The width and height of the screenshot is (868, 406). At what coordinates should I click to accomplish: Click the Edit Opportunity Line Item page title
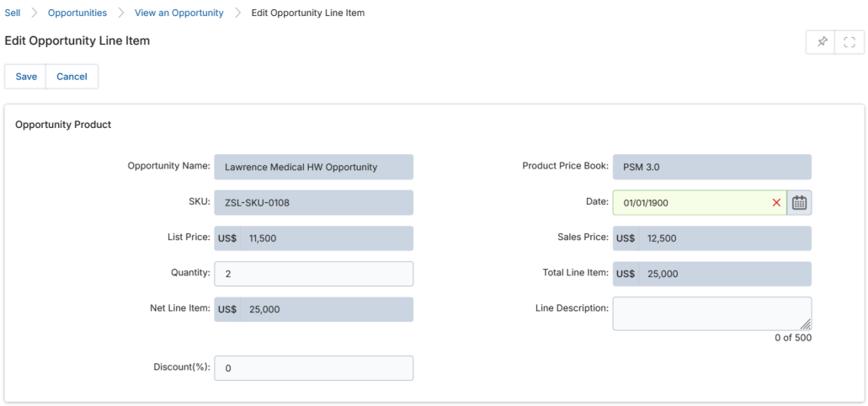pos(77,40)
